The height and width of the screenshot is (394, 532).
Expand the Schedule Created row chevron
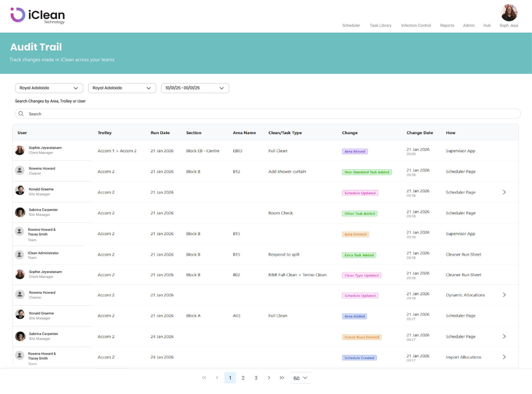[x=504, y=357]
